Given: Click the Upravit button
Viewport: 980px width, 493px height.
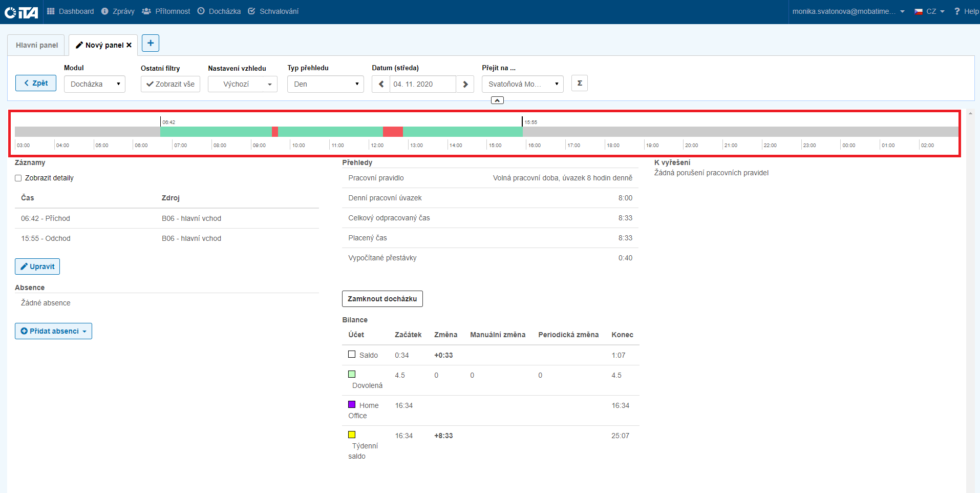Looking at the screenshot, I should [37, 266].
